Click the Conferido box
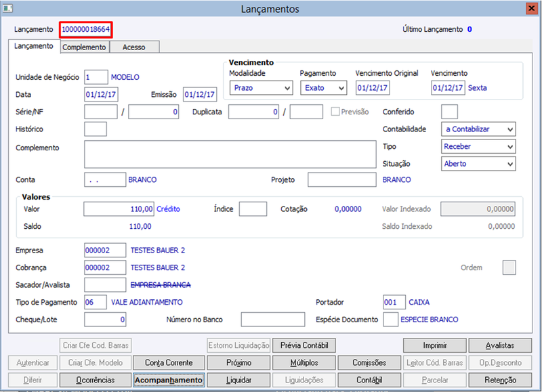The width and height of the screenshot is (542, 392). [449, 112]
